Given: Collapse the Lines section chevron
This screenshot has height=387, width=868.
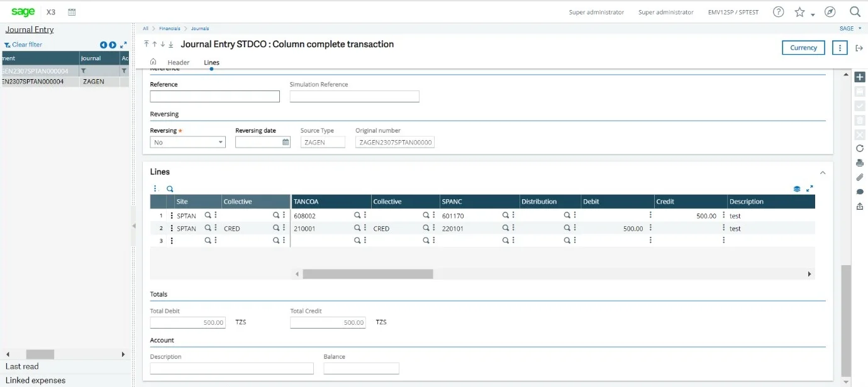Looking at the screenshot, I should point(822,173).
